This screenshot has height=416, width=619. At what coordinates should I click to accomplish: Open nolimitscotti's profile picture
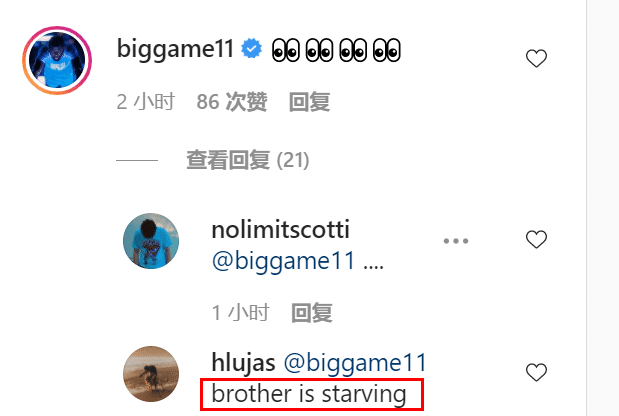coord(151,241)
